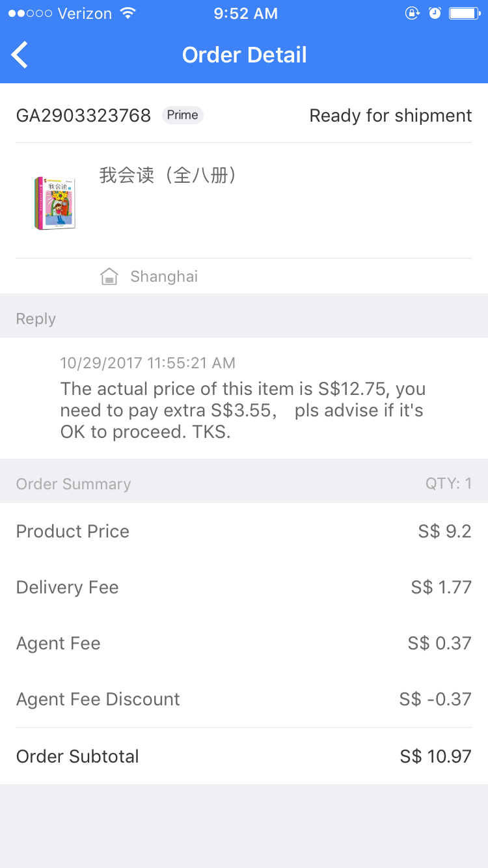Tap the battery indicator icon
Viewport: 488px width, 868px height.
pyautogui.click(x=464, y=13)
